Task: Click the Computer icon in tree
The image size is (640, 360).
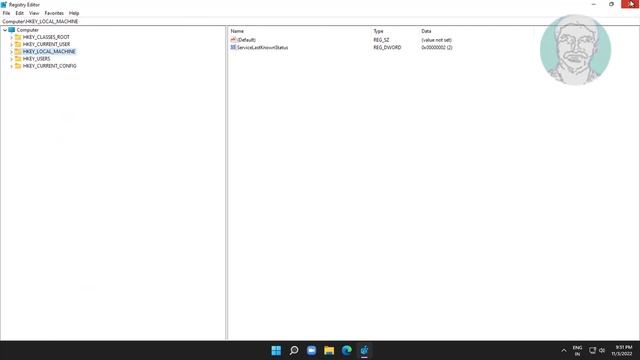Action: [x=11, y=30]
